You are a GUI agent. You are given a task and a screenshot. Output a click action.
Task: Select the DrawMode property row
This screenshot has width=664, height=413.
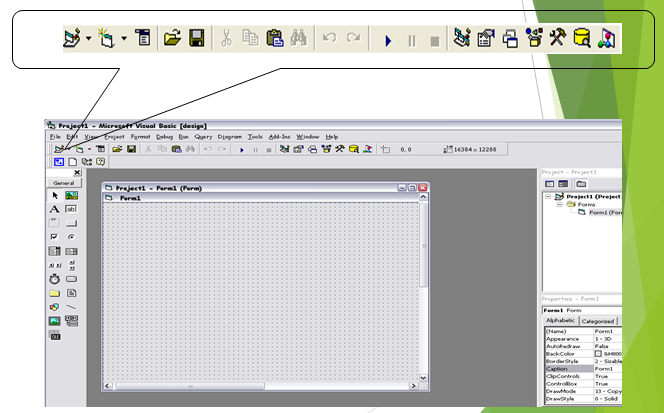(583, 391)
